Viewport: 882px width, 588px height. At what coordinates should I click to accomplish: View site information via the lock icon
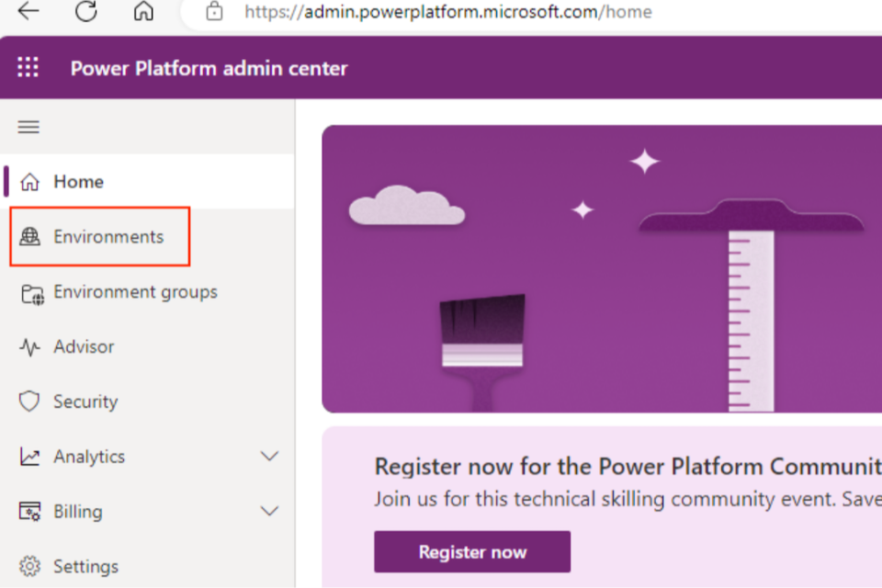[x=215, y=12]
